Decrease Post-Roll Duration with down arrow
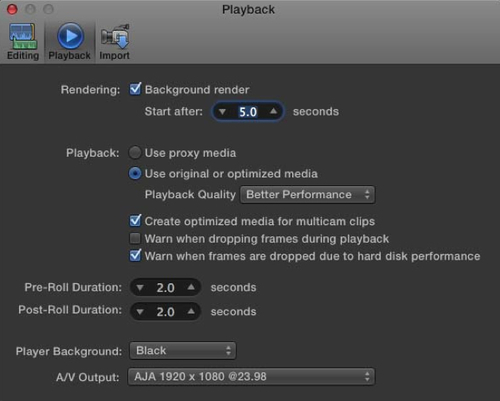The height and width of the screenshot is (401, 500). pos(140,312)
